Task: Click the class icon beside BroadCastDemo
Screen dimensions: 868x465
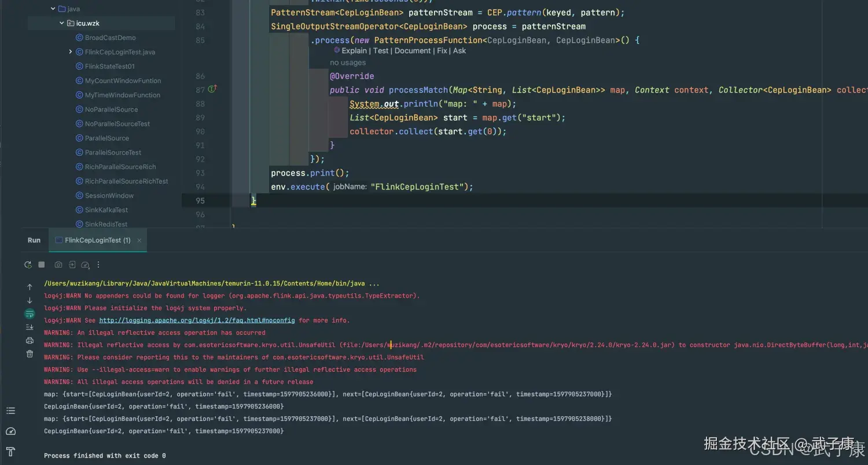Action: [x=80, y=38]
